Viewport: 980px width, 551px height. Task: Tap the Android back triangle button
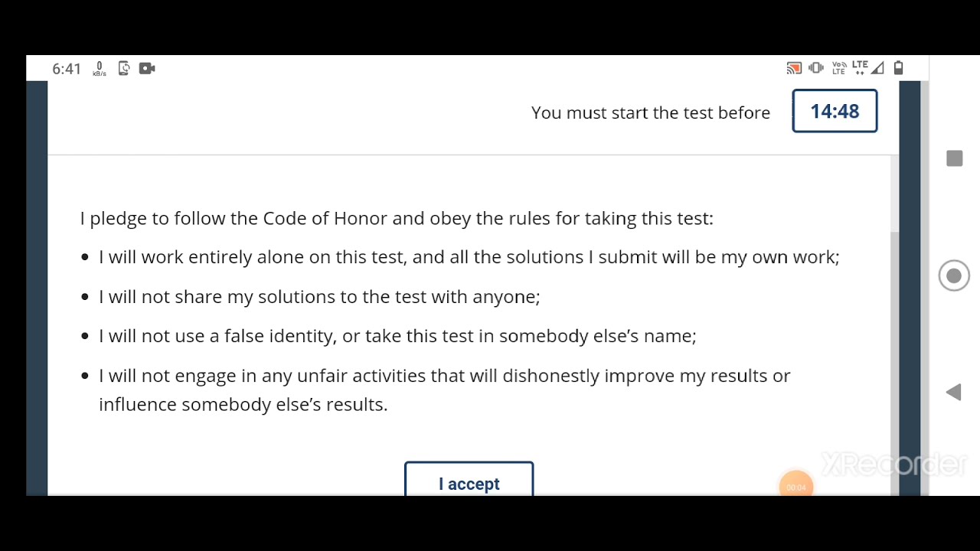click(x=953, y=393)
